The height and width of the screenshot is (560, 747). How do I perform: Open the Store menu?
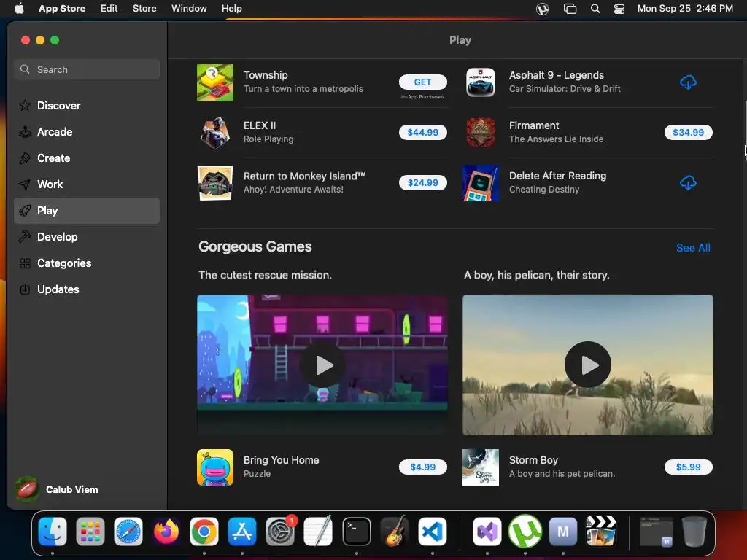144,9
